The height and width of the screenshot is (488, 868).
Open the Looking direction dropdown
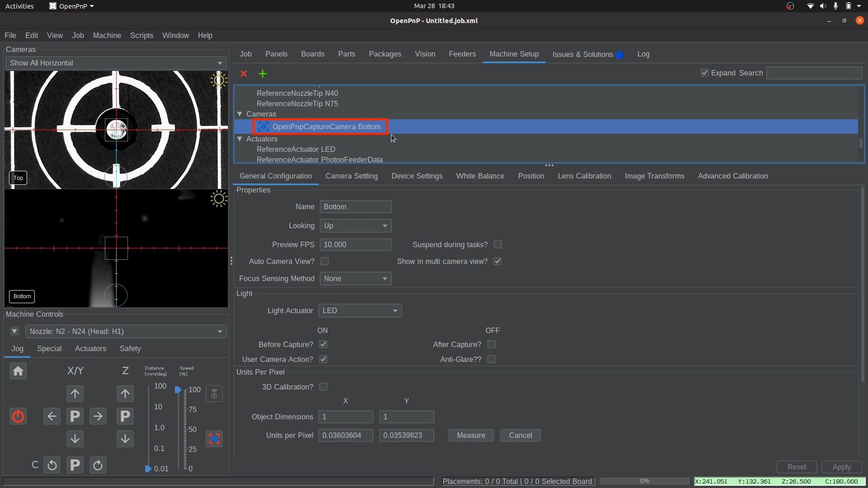click(355, 225)
